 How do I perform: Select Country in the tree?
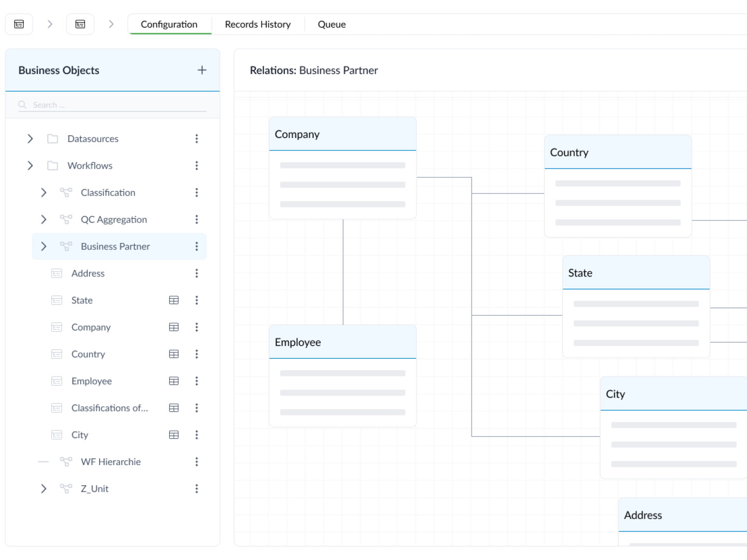click(x=88, y=354)
